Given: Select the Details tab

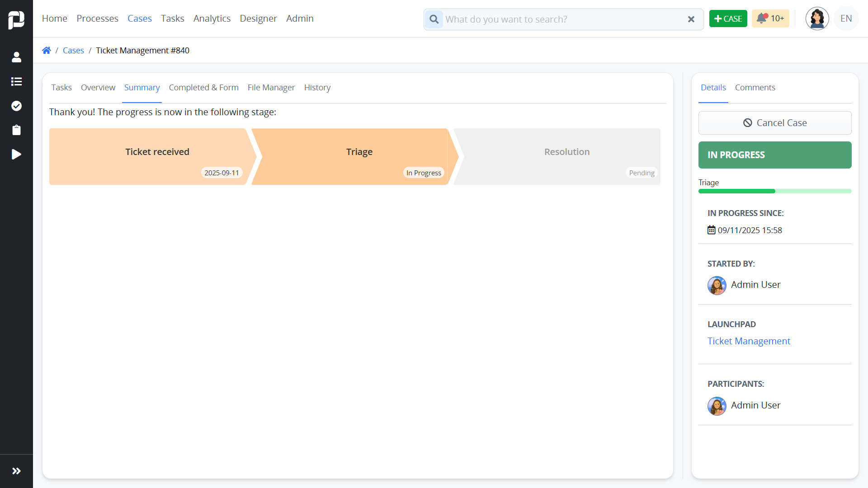Looking at the screenshot, I should pos(713,87).
